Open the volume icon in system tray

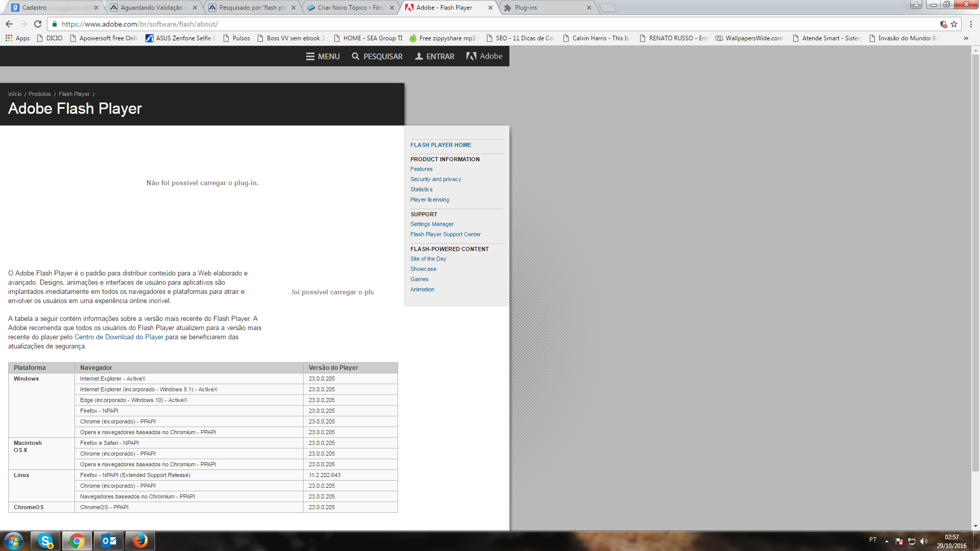point(924,541)
